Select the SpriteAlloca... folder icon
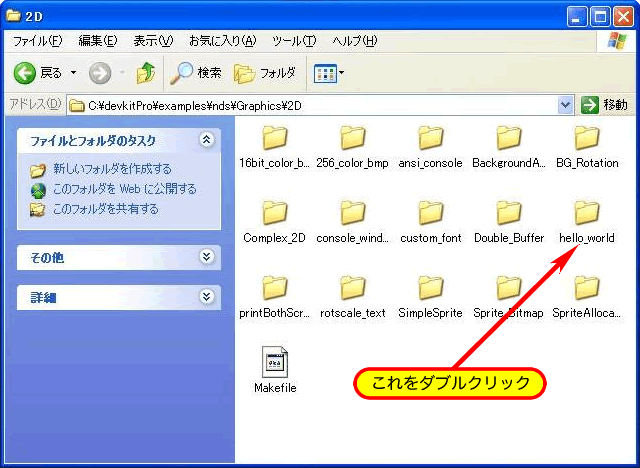Viewport: 640px width, 468px height. point(587,288)
